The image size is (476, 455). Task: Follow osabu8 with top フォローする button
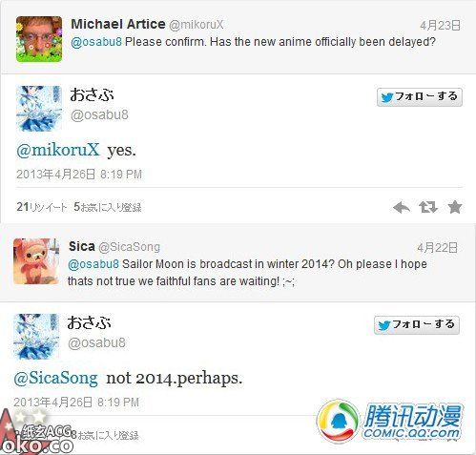(x=420, y=97)
